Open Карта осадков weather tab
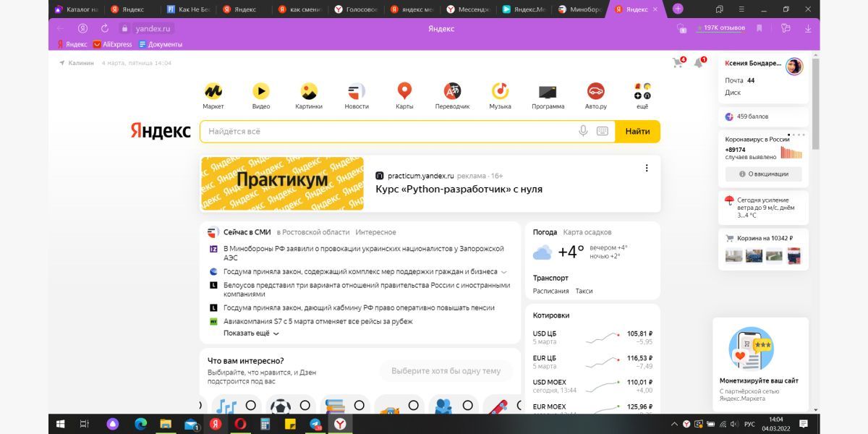Image resolution: width=868 pixels, height=434 pixels. [x=587, y=232]
